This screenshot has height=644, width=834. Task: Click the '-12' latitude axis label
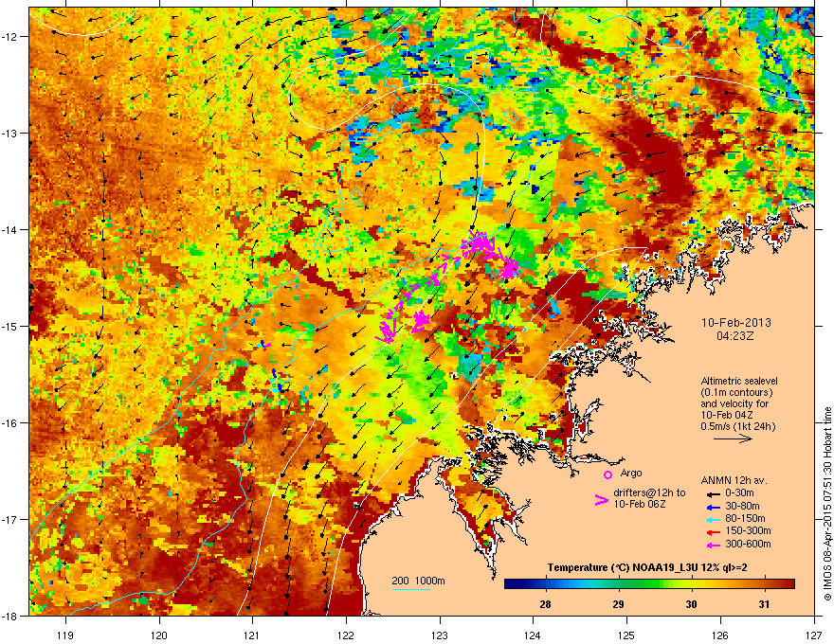(9, 36)
